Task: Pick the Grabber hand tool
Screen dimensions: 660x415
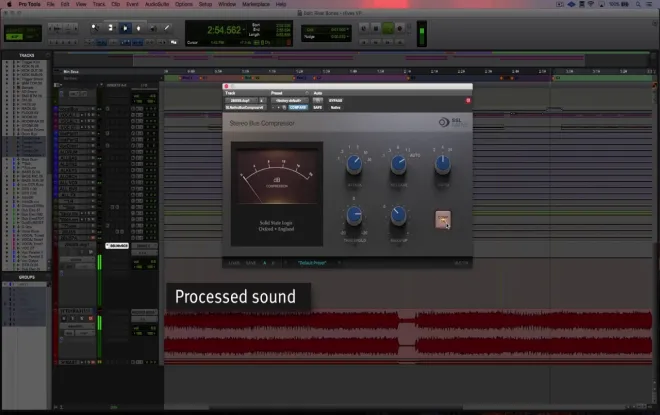Action: pyautogui.click(x=138, y=28)
